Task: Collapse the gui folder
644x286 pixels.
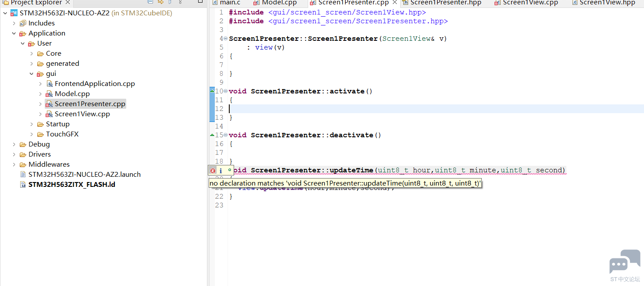Action: pyautogui.click(x=31, y=74)
